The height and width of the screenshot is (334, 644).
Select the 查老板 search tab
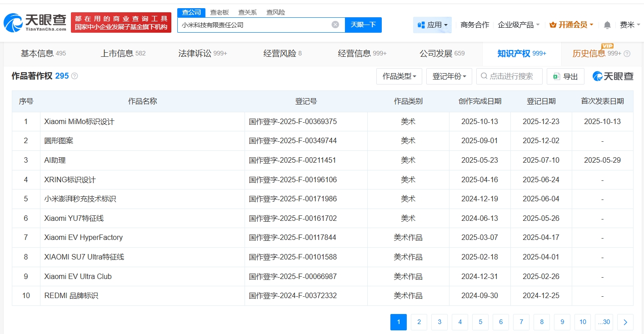[x=219, y=12]
